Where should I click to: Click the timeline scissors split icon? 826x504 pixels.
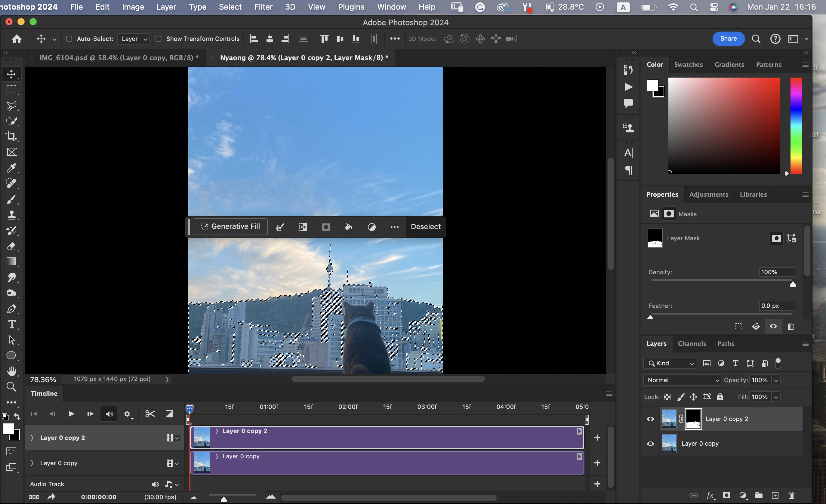point(150,414)
